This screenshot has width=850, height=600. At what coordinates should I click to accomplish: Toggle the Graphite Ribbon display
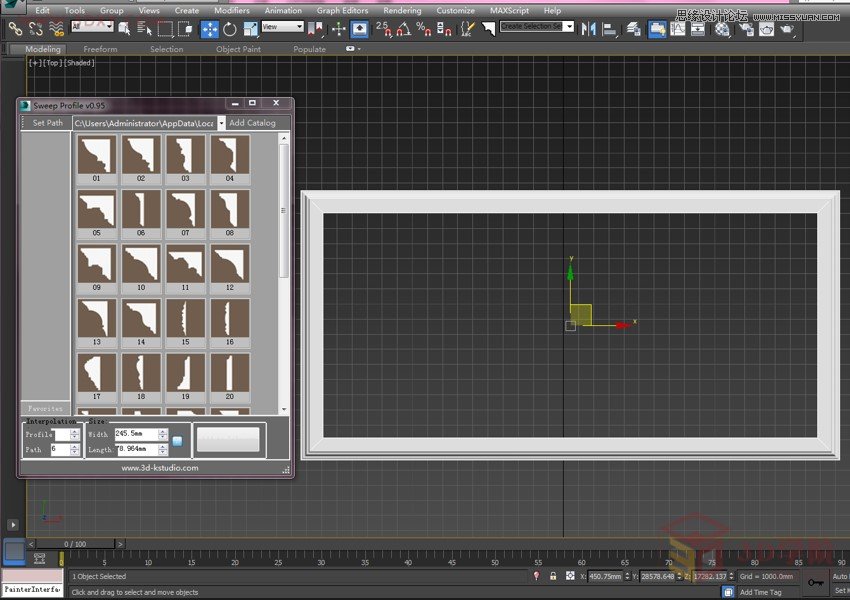(x=657, y=29)
